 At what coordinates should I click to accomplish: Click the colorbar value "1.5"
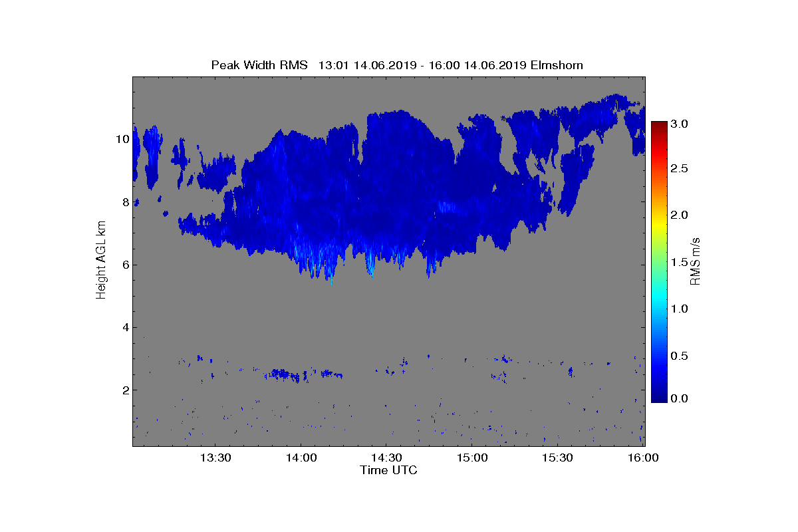[680, 262]
